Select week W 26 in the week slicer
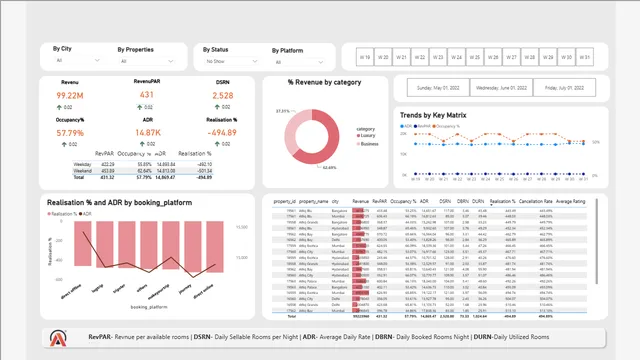 point(493,57)
